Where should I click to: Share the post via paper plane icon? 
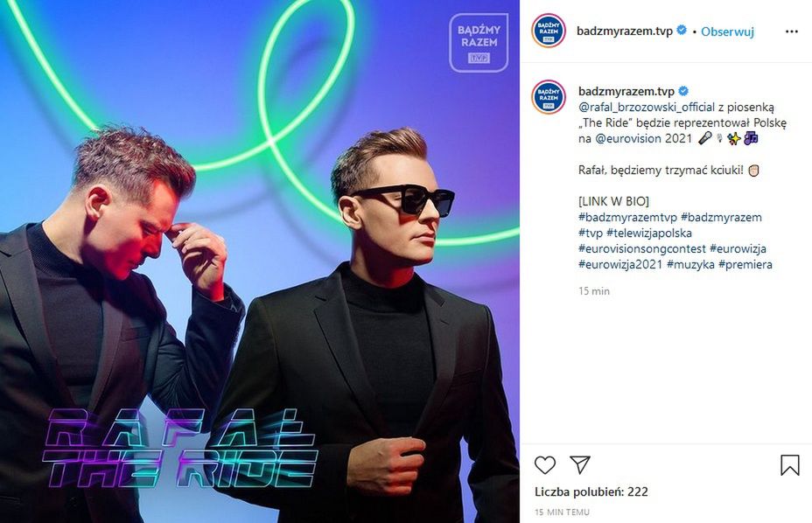580,465
